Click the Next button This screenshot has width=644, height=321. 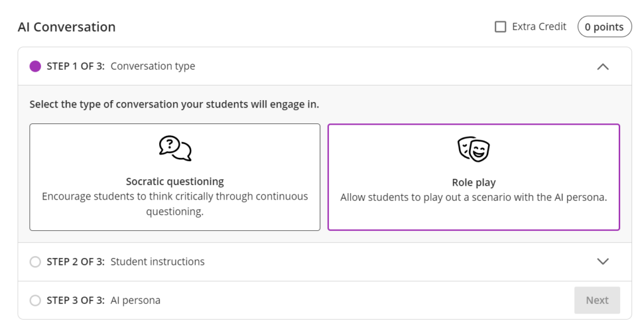tap(597, 300)
